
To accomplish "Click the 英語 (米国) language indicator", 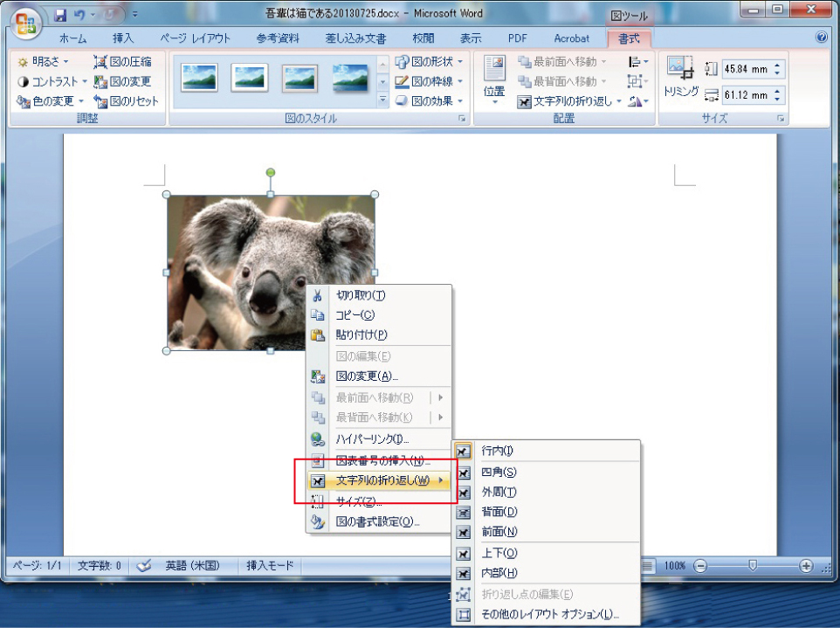I will coord(192,565).
